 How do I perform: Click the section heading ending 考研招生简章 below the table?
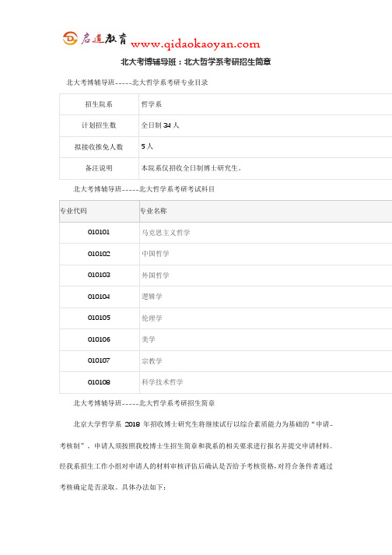coord(144,403)
